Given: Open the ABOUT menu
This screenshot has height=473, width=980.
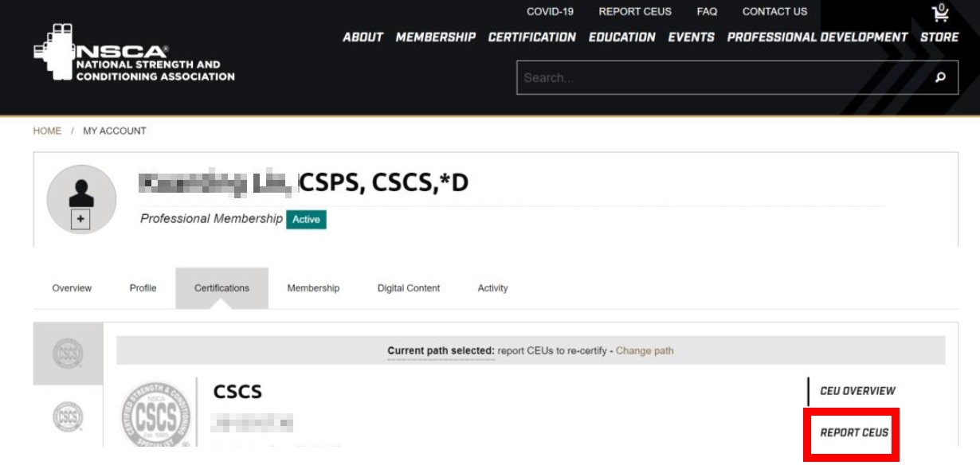Looking at the screenshot, I should pyautogui.click(x=363, y=37).
